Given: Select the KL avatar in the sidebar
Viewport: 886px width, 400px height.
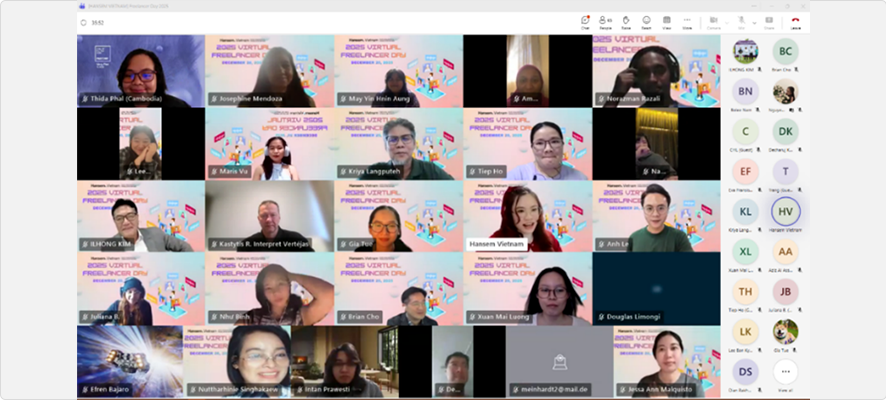Looking at the screenshot, I should click(745, 212).
